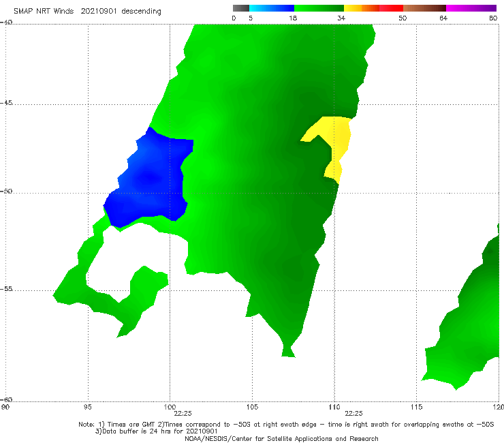Click the '50' label under the color bar
Image resolution: width=504 pixels, height=443 pixels.
[x=403, y=18]
